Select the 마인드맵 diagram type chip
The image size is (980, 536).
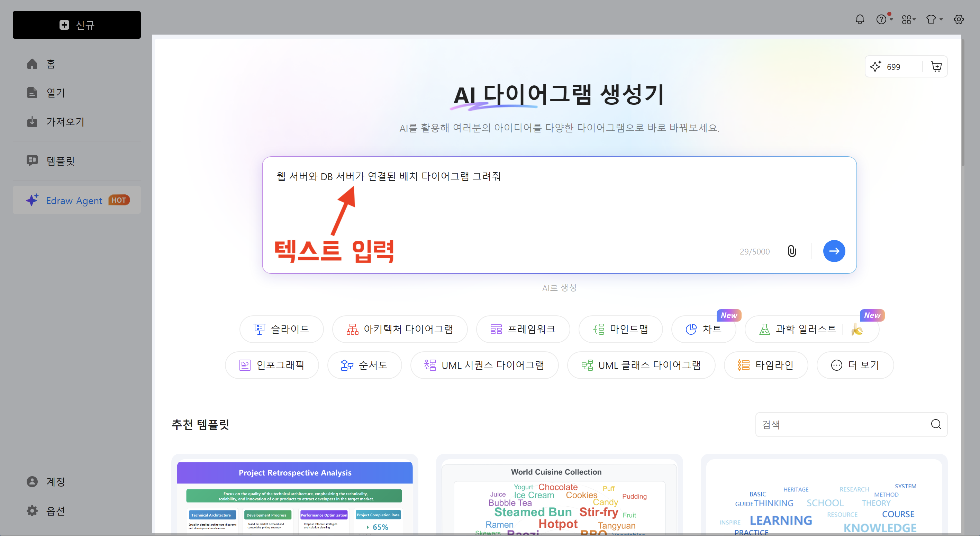[620, 329]
